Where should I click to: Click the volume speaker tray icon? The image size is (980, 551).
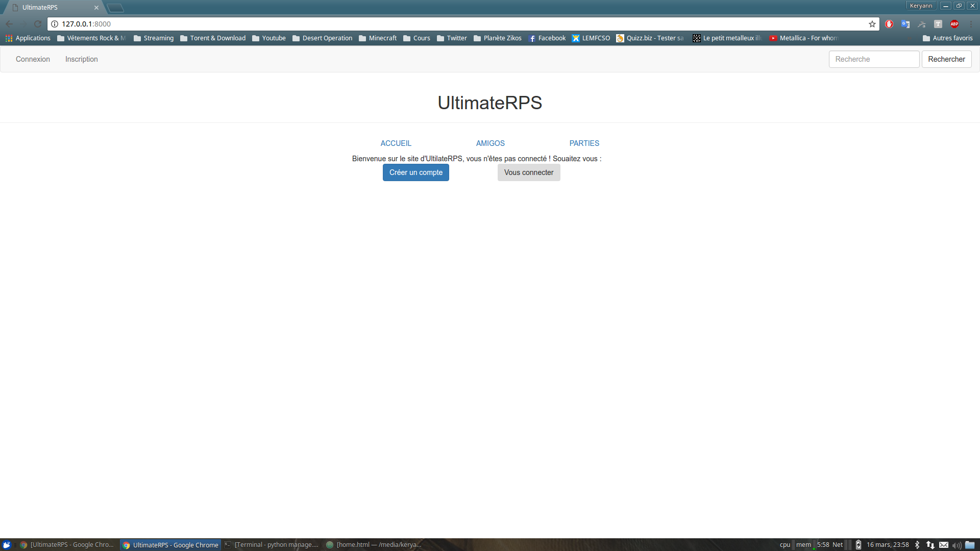[957, 545]
